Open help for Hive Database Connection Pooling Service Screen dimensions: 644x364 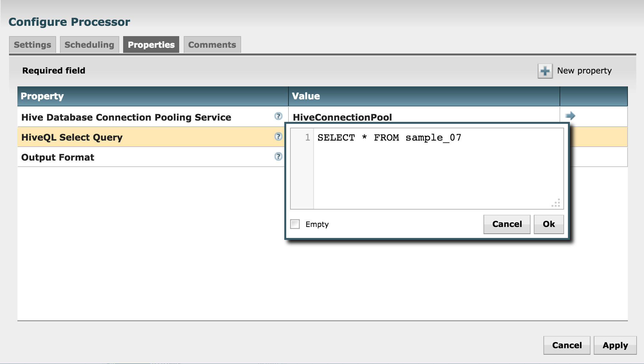click(x=278, y=117)
